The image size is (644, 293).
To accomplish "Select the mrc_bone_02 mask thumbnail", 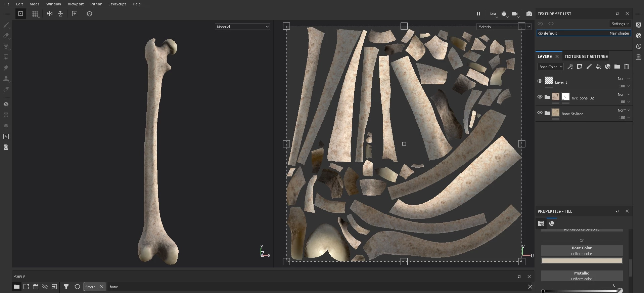I will 566,97.
